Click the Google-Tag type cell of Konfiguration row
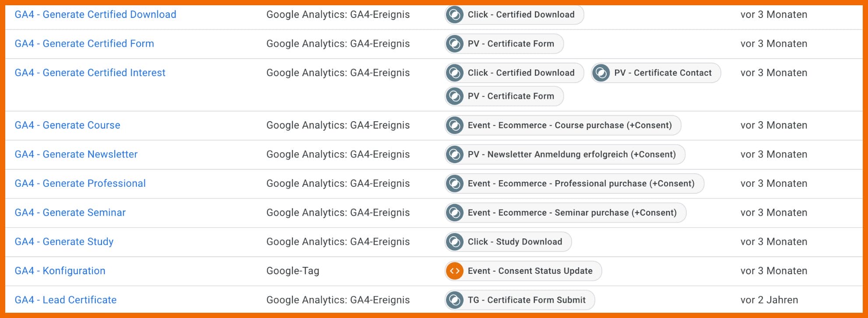Image resolution: width=868 pixels, height=318 pixels. click(293, 271)
